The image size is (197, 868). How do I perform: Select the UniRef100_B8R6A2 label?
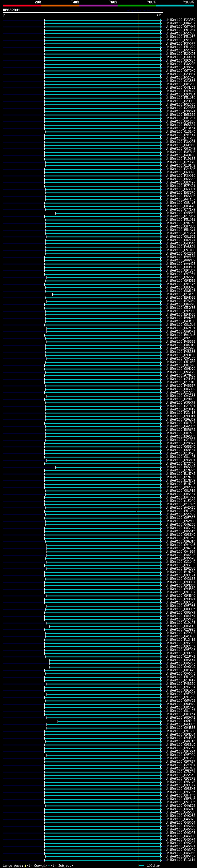180,430
